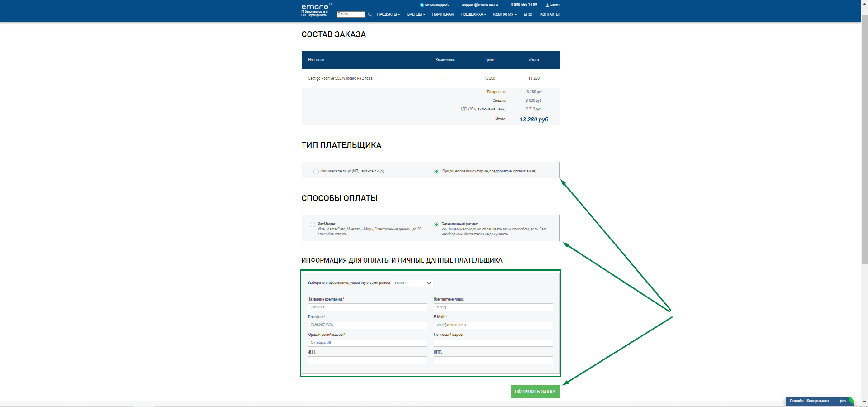Select Юридическое лицо payer type
The width and height of the screenshot is (868, 407).
[436, 172]
